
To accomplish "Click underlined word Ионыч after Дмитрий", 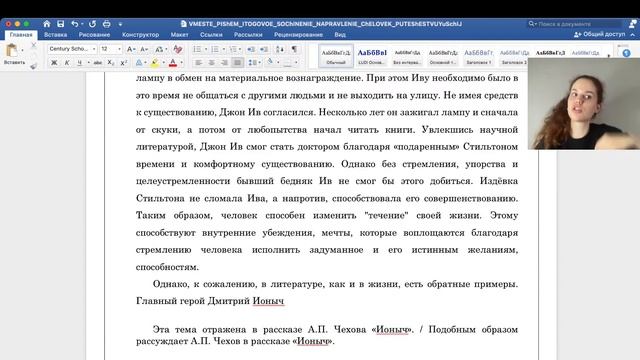I will click(x=268, y=301).
